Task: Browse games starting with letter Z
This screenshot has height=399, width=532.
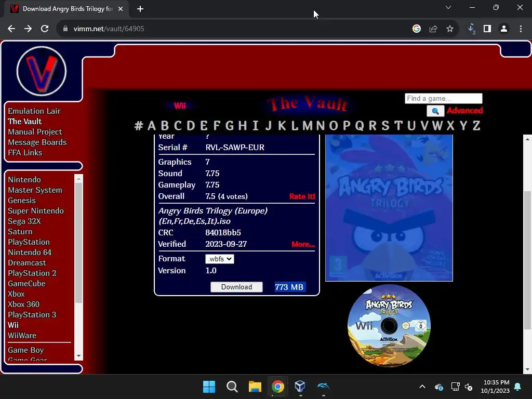Action: pos(476,126)
